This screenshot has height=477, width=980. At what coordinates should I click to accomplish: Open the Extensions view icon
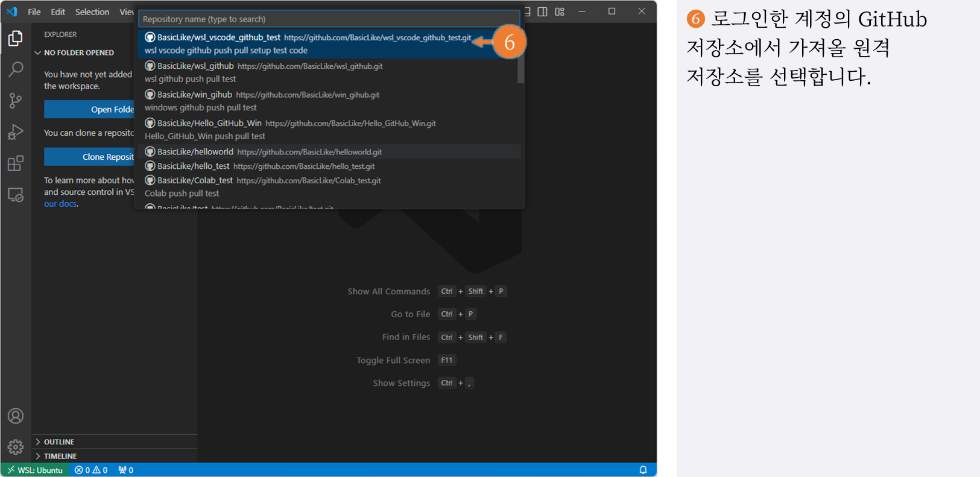pyautogui.click(x=16, y=163)
